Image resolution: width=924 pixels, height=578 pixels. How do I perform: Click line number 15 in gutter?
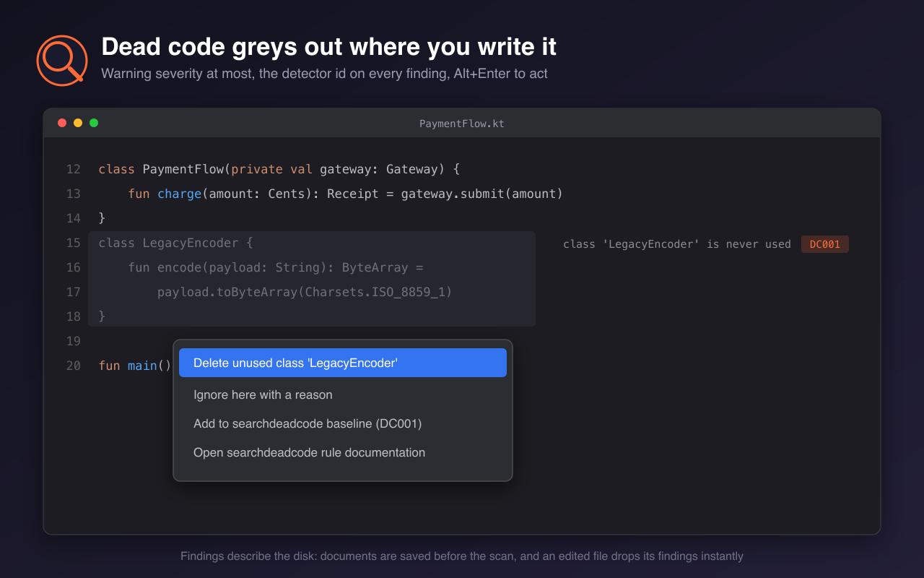(73, 243)
